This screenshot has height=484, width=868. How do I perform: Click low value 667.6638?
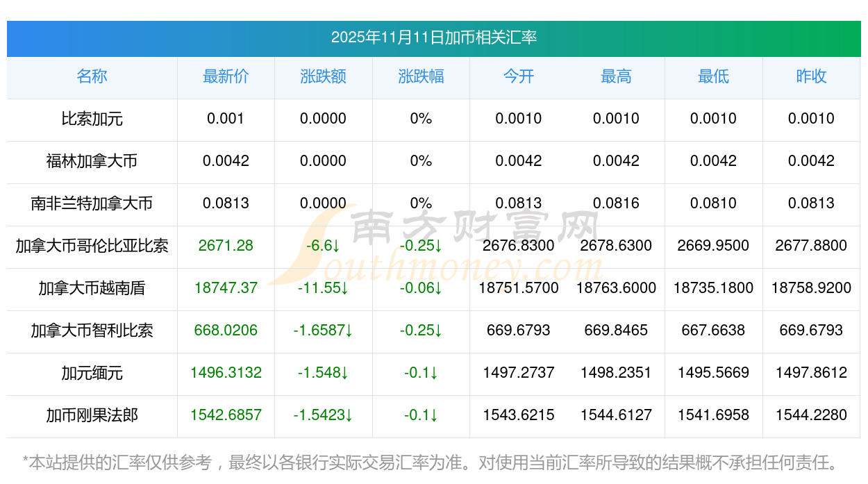tap(713, 331)
